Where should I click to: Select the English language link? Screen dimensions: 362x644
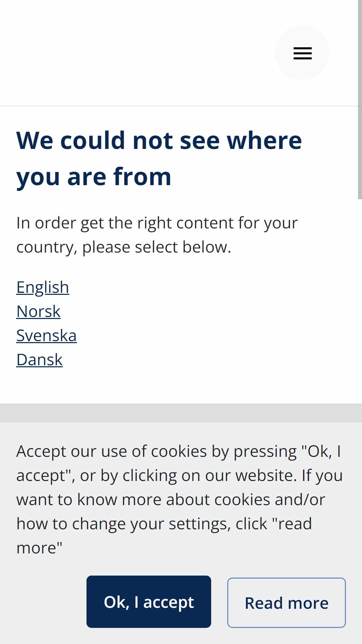point(43,287)
